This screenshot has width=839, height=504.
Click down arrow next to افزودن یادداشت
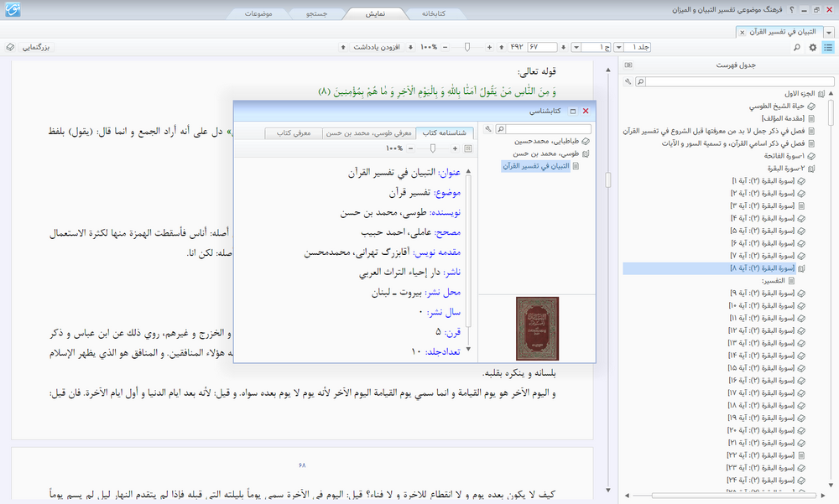click(x=410, y=47)
